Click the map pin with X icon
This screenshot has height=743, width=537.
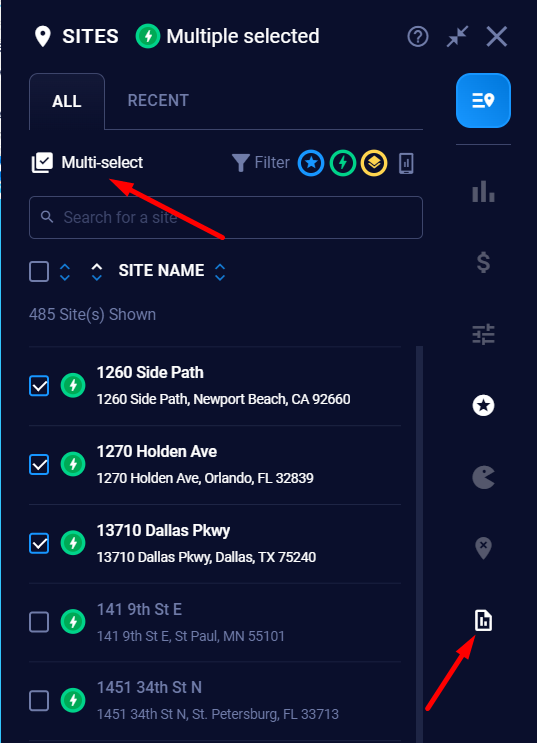(x=483, y=548)
